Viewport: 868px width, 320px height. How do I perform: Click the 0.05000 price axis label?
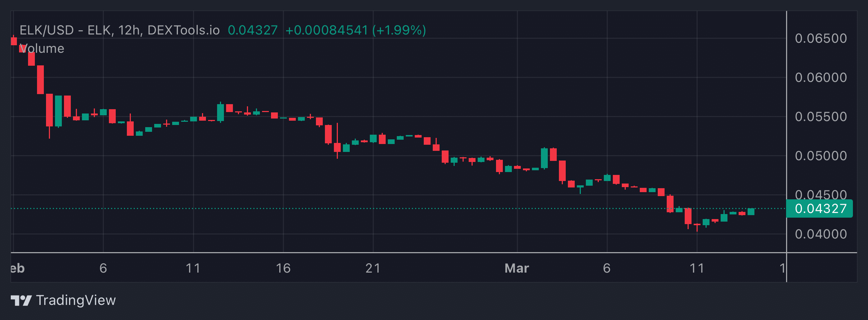tap(821, 156)
